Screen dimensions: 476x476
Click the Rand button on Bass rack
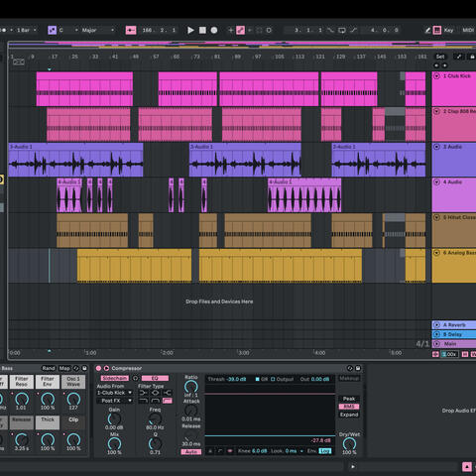click(x=49, y=368)
